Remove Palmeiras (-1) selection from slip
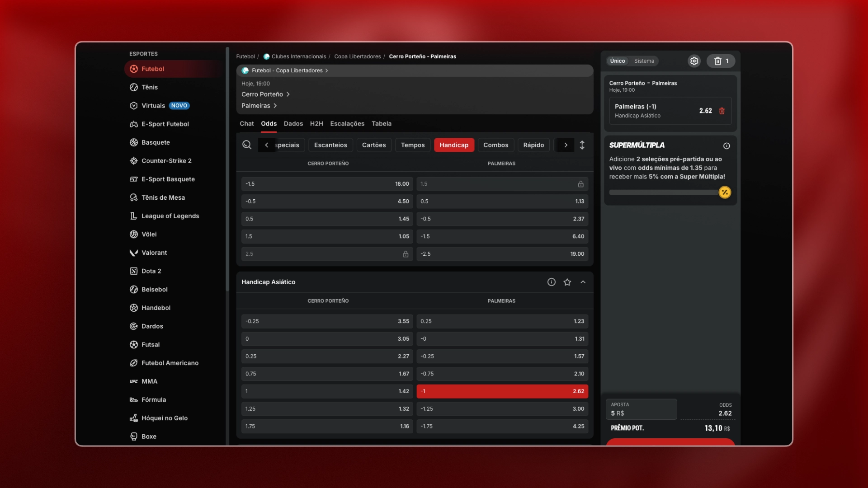 point(722,111)
